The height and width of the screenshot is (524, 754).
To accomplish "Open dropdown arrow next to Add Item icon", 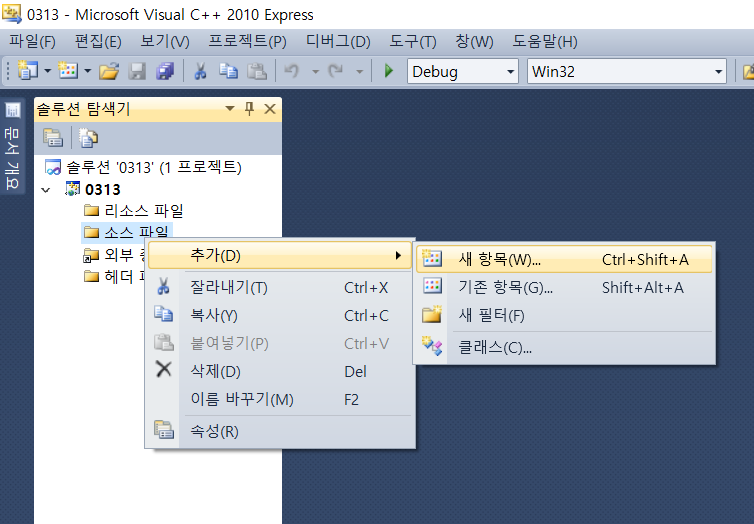I will (x=88, y=71).
